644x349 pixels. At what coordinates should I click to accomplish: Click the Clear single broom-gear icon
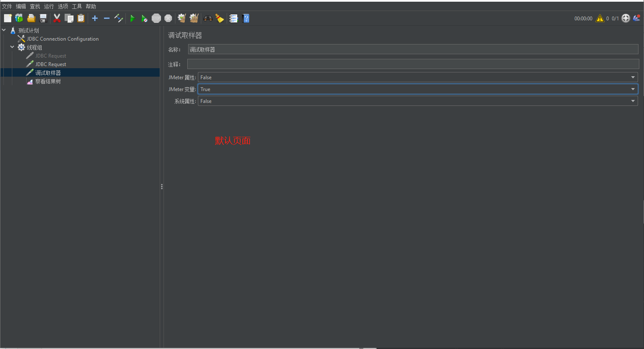182,18
